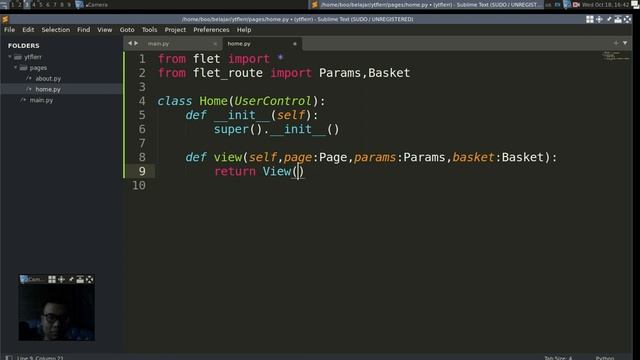Image resolution: width=640 pixels, height=360 pixels.
Task: Click the grid icon in Sublime title bar
Action: (590, 19)
